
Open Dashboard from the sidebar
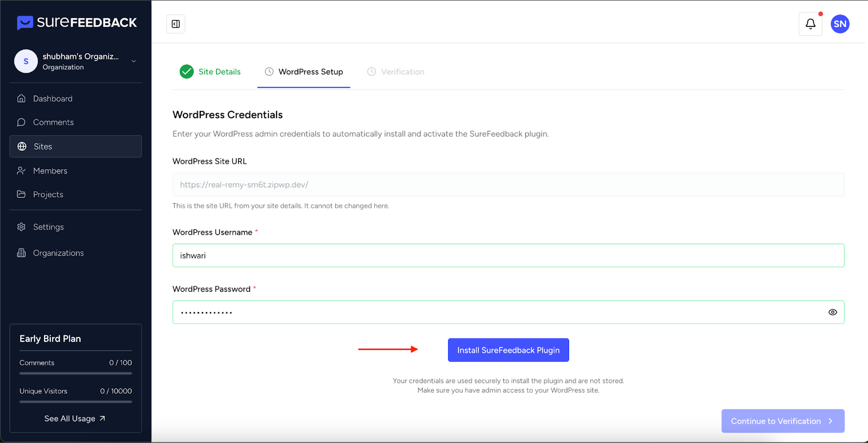click(x=53, y=99)
